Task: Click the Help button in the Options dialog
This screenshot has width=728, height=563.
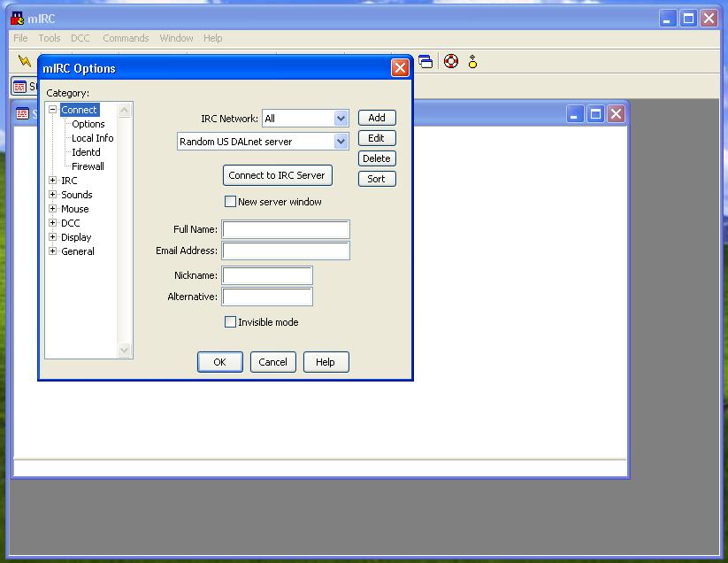Action: [x=326, y=362]
